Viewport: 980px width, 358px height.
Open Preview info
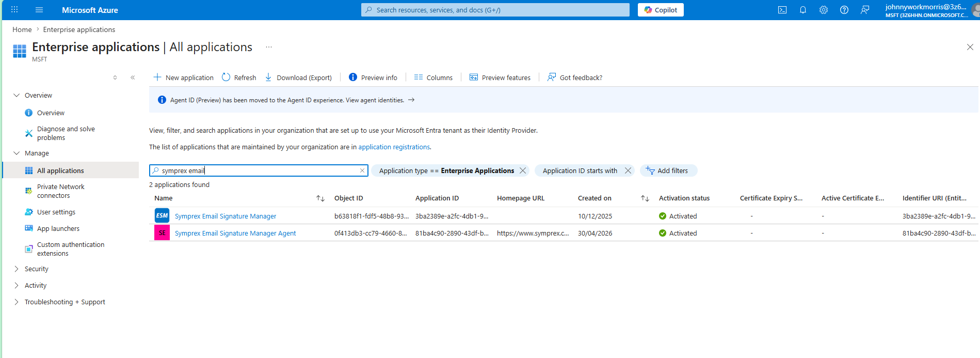(373, 77)
